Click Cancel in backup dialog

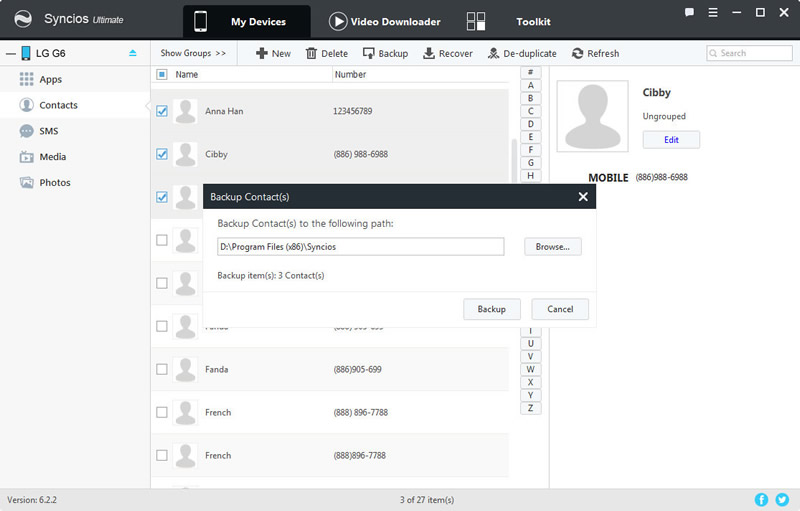(x=560, y=309)
